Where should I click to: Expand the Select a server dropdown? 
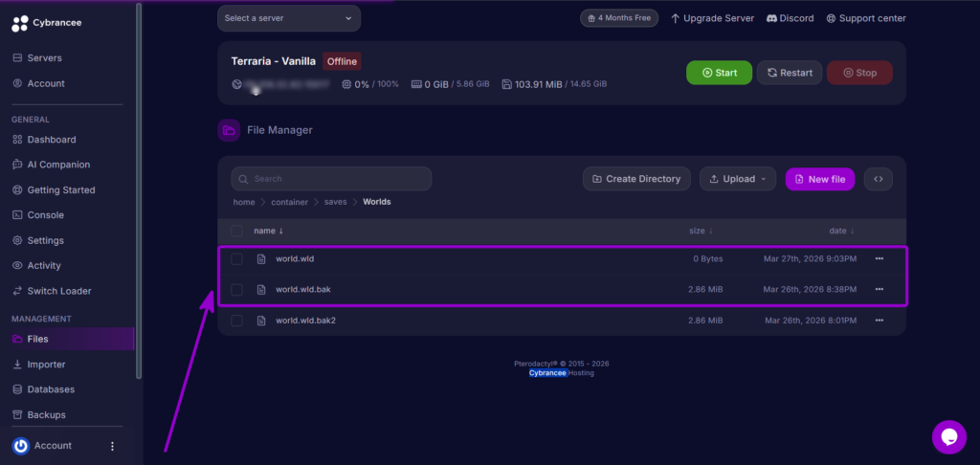[x=289, y=18]
